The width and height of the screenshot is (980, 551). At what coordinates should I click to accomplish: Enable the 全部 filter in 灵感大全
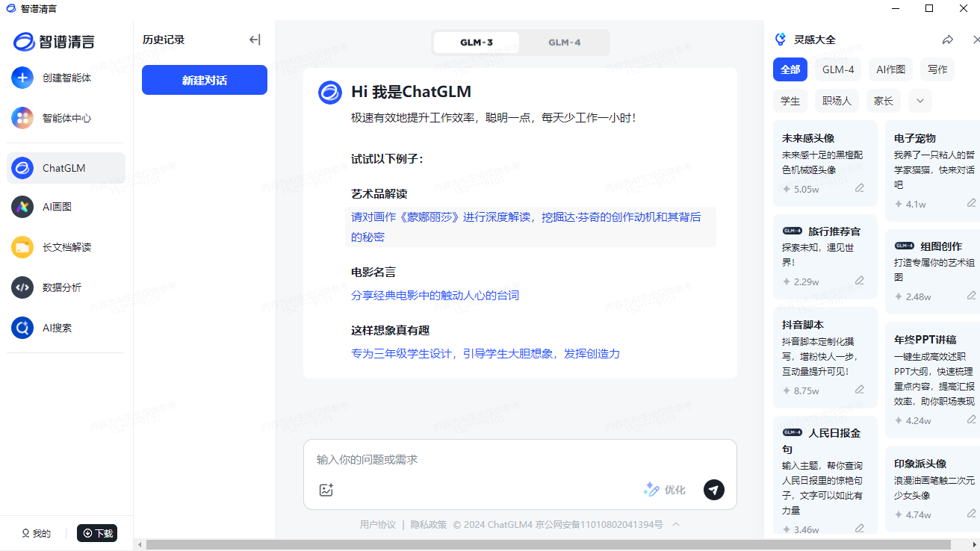point(790,69)
